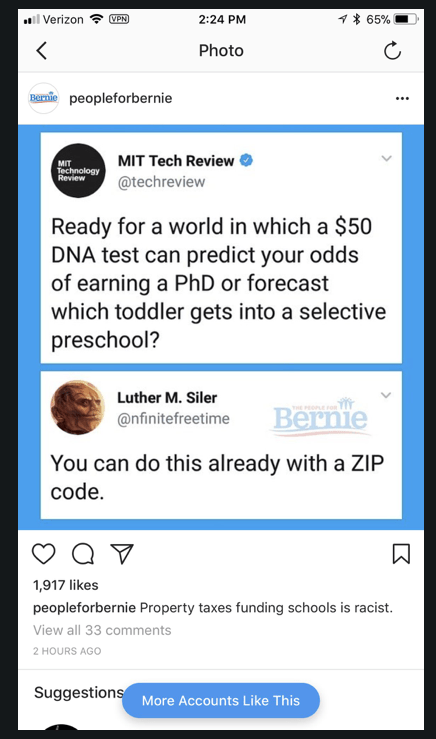The image size is (436, 739).
Task: Tap Luther M. Siler avatar image
Action: (x=77, y=407)
